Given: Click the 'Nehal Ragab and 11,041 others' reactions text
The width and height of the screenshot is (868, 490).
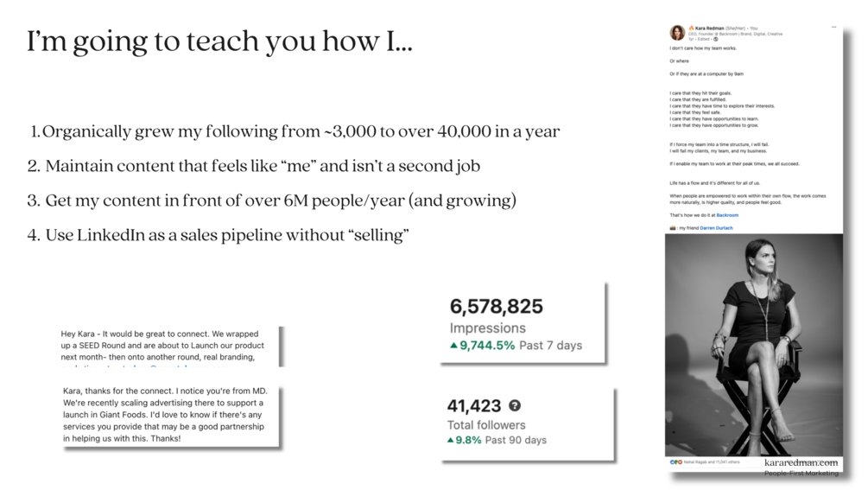Looking at the screenshot, I should (712, 461).
